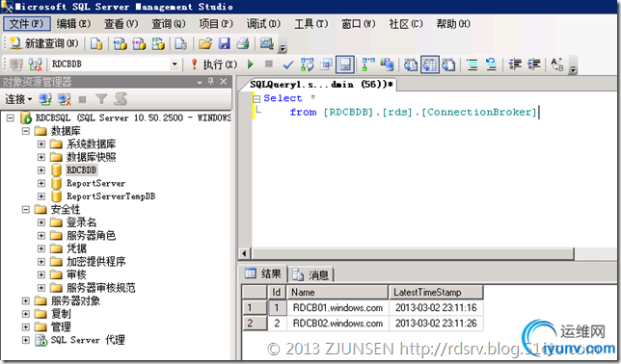The height and width of the screenshot is (364, 621).
Task: Select the 2013-03-02 23:11:26 cell
Action: point(436,324)
